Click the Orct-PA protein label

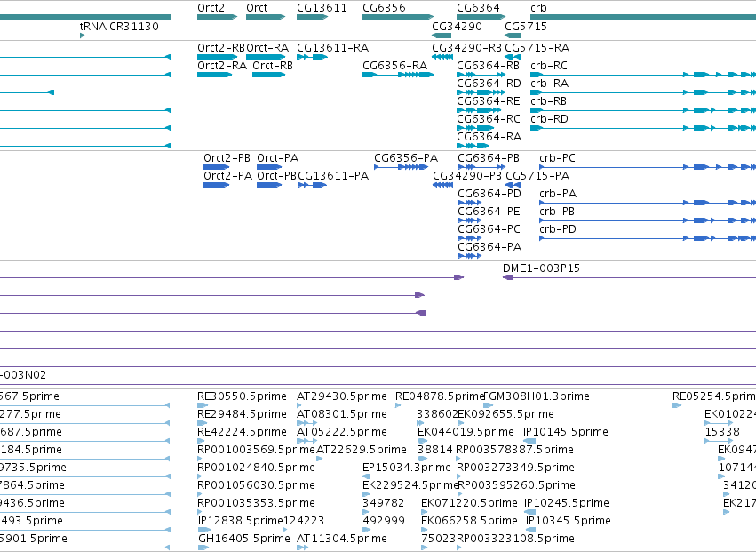278,158
